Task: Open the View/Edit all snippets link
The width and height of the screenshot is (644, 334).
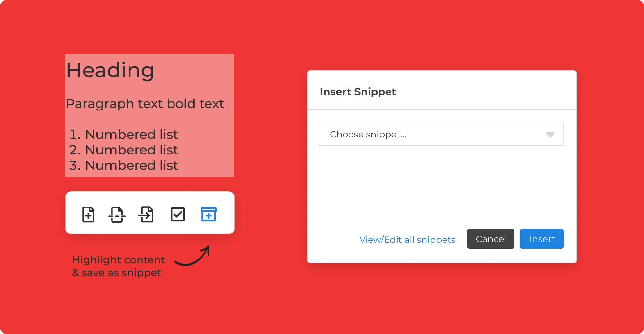Action: click(x=407, y=240)
